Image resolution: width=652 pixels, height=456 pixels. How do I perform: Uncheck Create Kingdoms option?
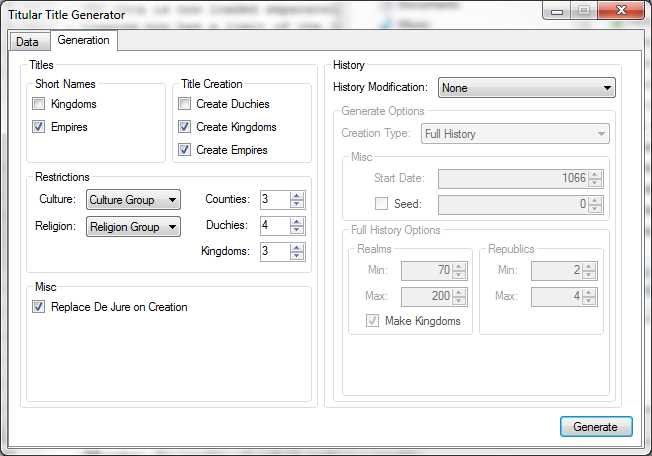point(184,127)
